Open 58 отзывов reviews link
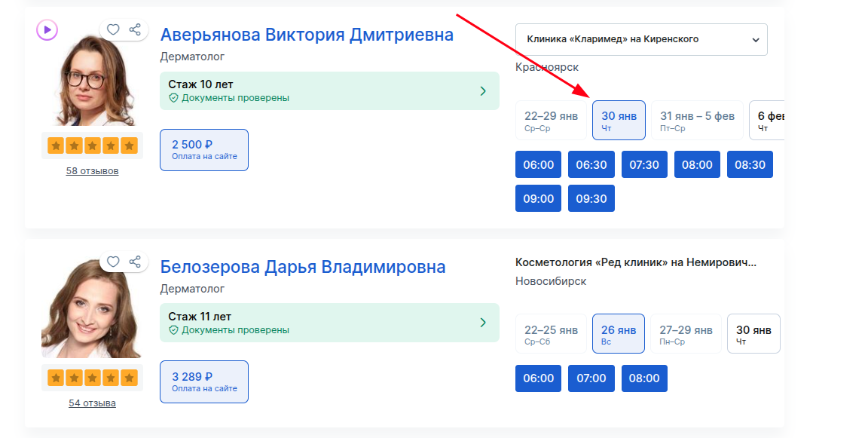The image size is (868, 438). (93, 171)
